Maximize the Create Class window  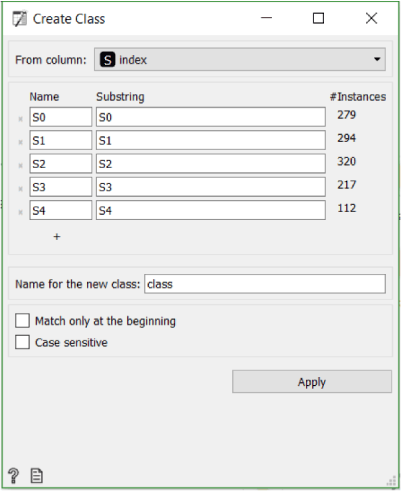(x=318, y=18)
